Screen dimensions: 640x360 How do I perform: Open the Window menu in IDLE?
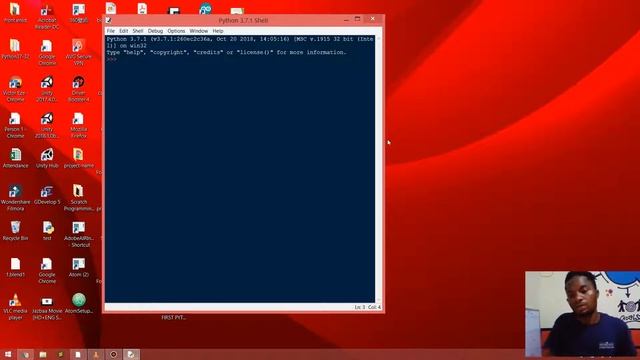tap(199, 31)
